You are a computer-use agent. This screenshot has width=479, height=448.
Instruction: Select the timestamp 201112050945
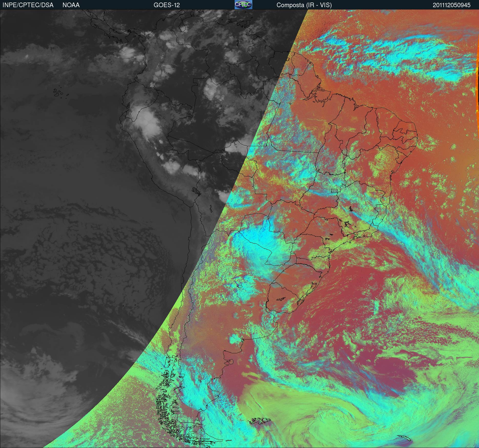coord(452,5)
